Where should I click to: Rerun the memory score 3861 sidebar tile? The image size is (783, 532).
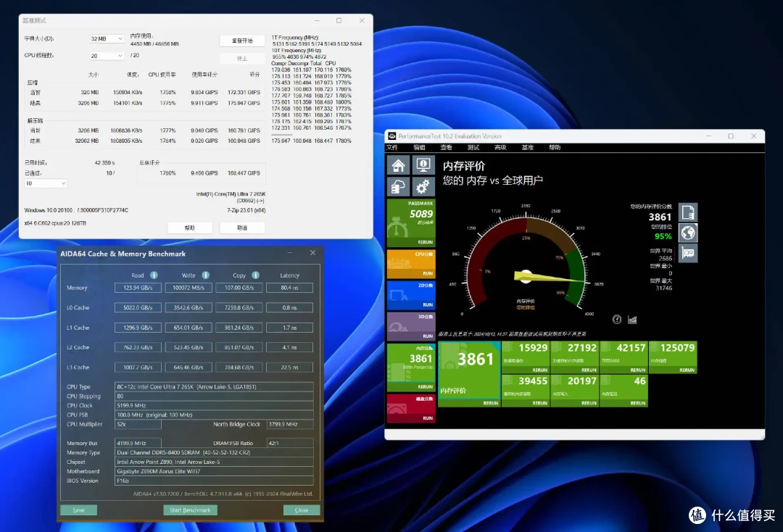point(425,387)
